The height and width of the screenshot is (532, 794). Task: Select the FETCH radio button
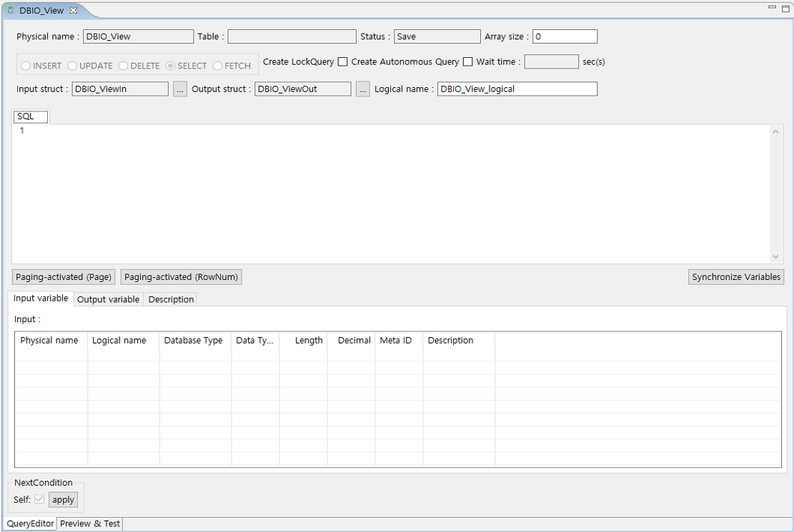tap(218, 66)
